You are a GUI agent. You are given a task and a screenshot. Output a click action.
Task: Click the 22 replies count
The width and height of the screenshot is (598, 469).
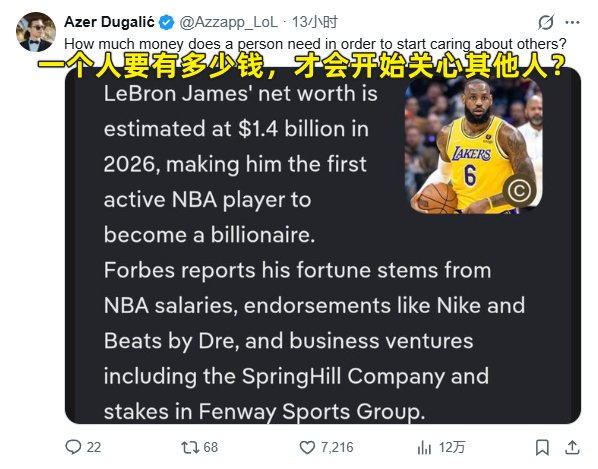(94, 447)
